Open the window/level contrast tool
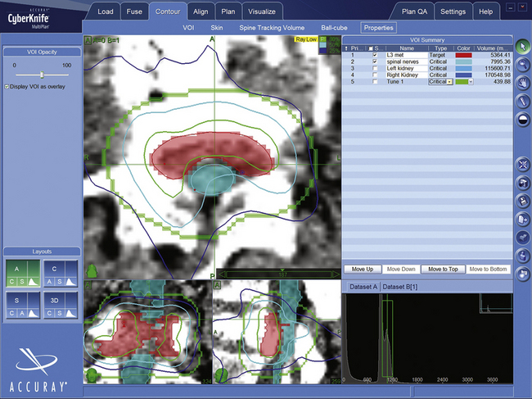Screen dimensions: 532x399 click(522, 119)
